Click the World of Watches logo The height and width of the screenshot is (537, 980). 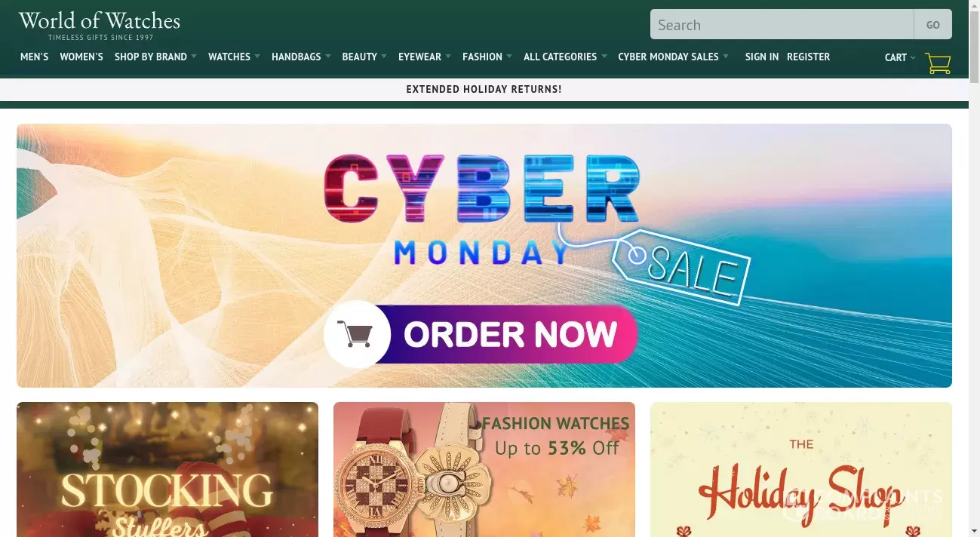tap(100, 25)
